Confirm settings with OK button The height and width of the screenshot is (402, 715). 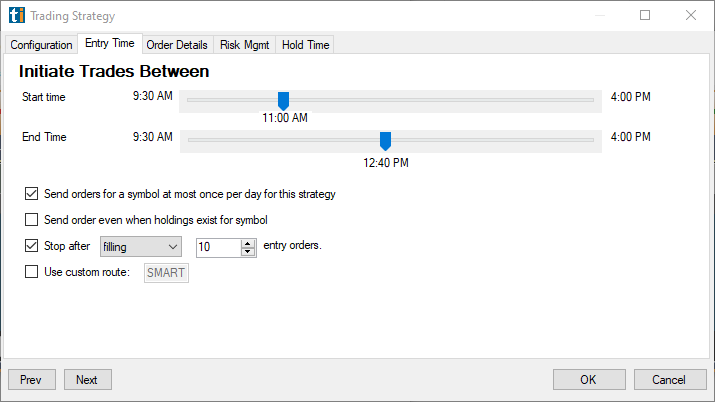588,380
